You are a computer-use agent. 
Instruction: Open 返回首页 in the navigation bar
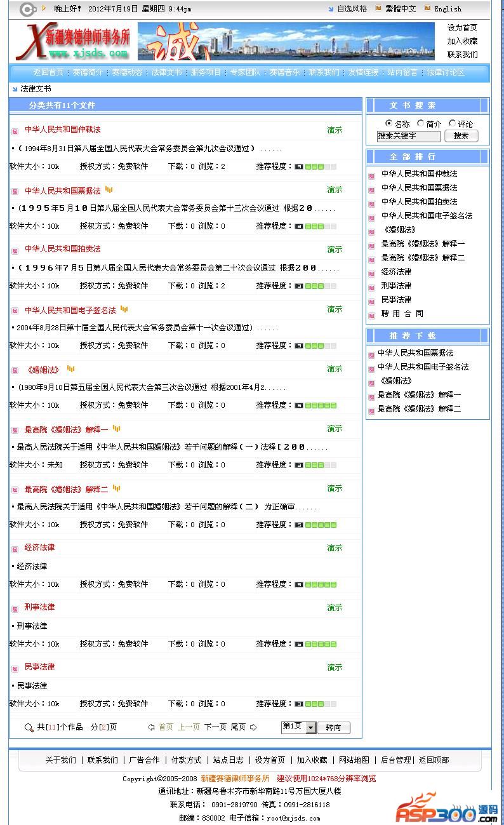(x=48, y=72)
